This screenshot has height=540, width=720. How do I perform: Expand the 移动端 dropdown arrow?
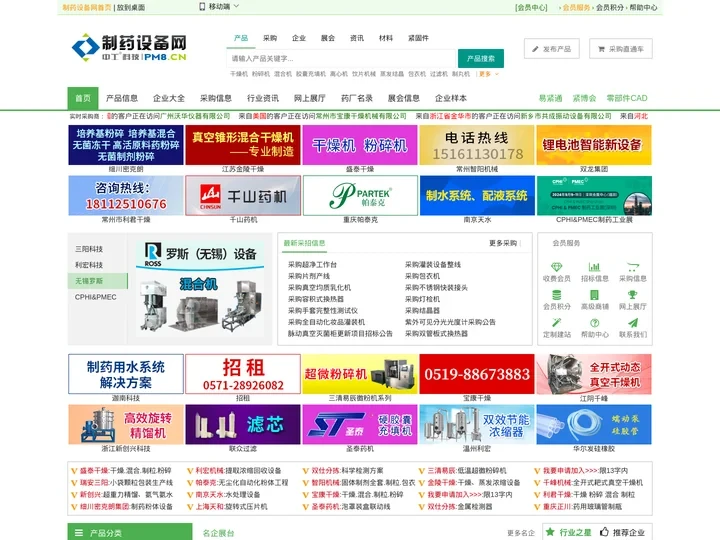click(236, 6)
